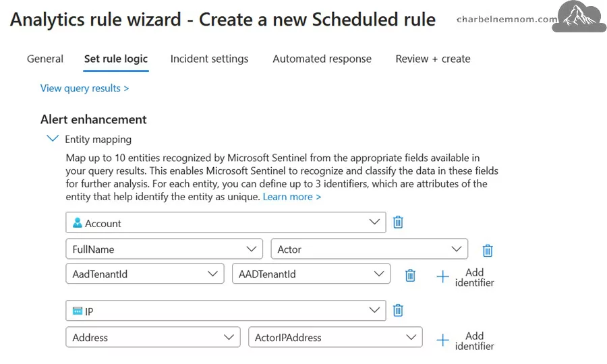Remove the AadTenantId identifier row

[410, 276]
